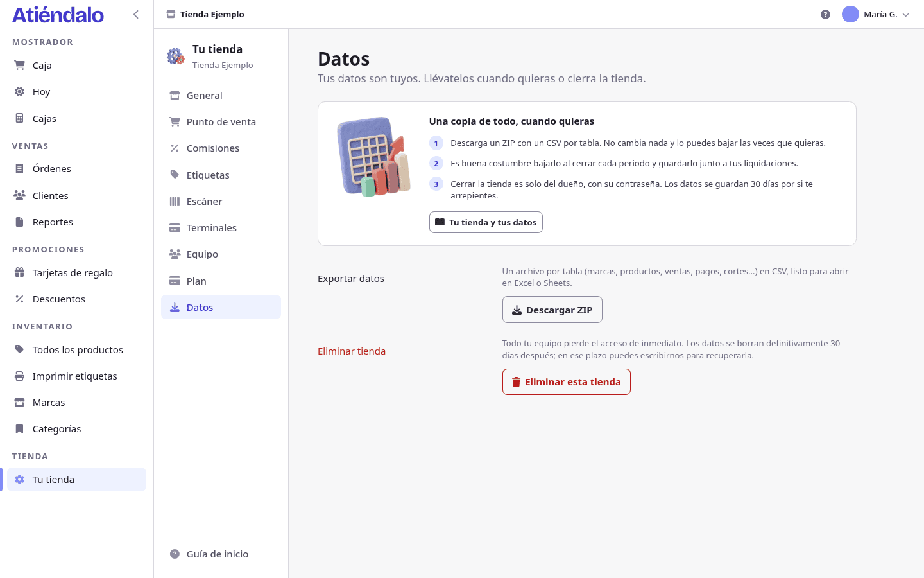The image size is (924, 578).
Task: Click the Eliminar esta tienda button
Action: coord(566,381)
